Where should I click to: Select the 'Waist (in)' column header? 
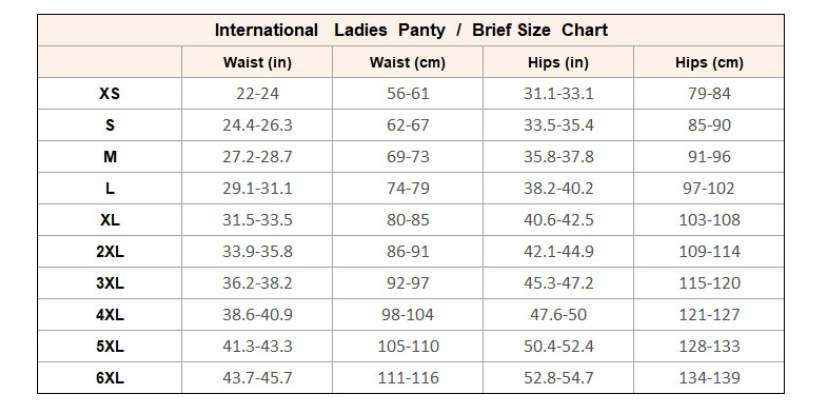[257, 63]
